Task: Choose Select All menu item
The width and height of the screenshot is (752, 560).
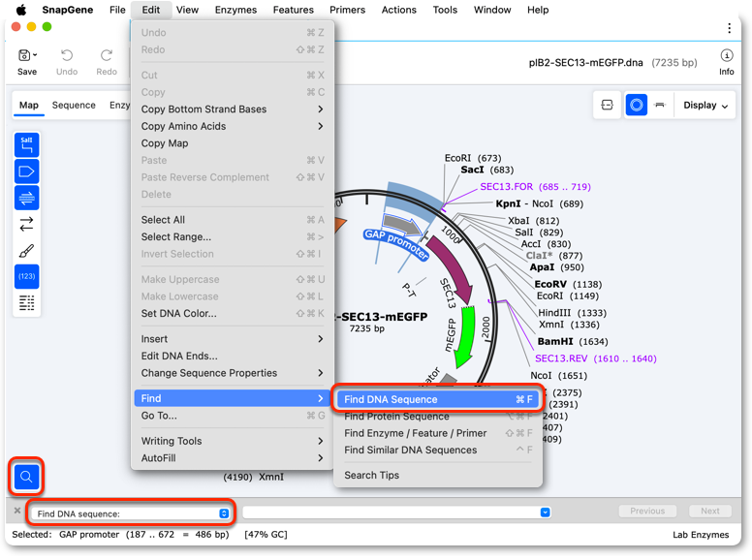Action: [233, 220]
